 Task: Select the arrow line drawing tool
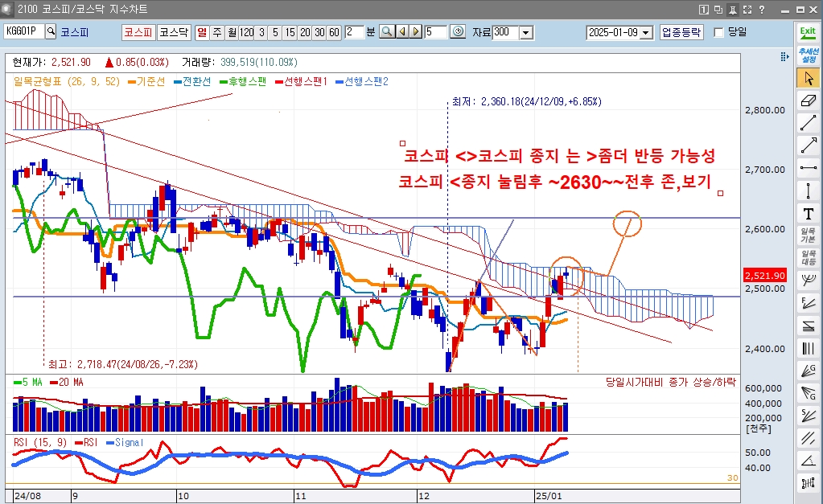tap(808, 145)
